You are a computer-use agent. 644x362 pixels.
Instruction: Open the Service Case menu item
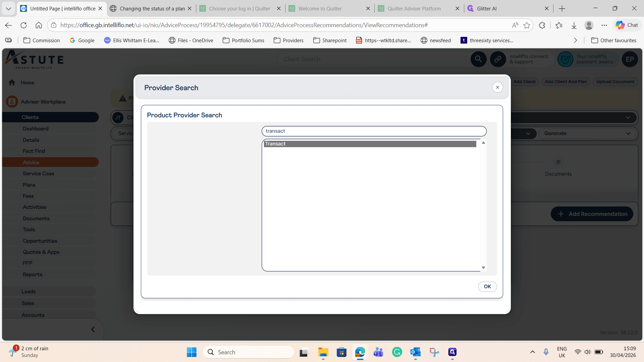coord(38,174)
